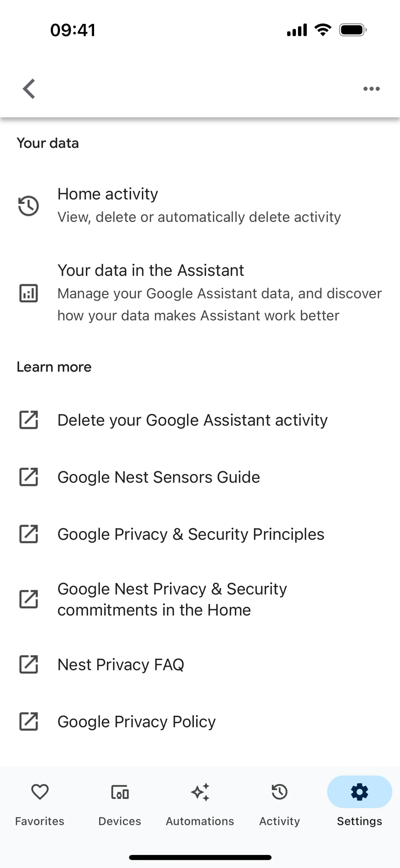Tap the Home activity history clock icon

point(29,206)
